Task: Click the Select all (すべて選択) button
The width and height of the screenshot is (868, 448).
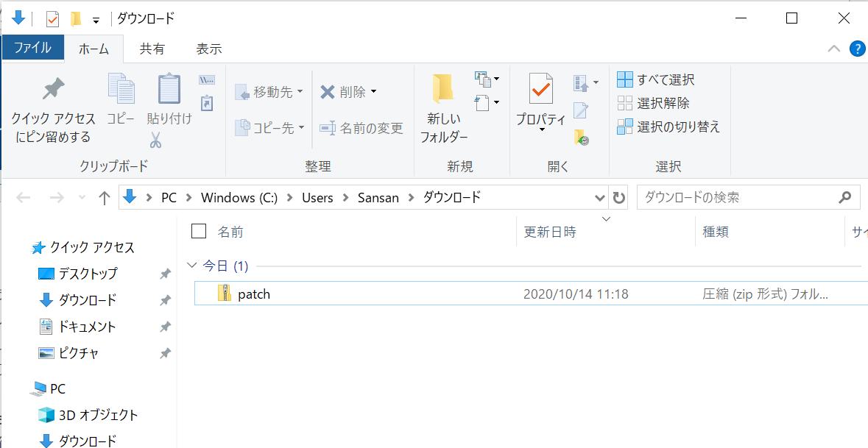Action: click(x=656, y=79)
